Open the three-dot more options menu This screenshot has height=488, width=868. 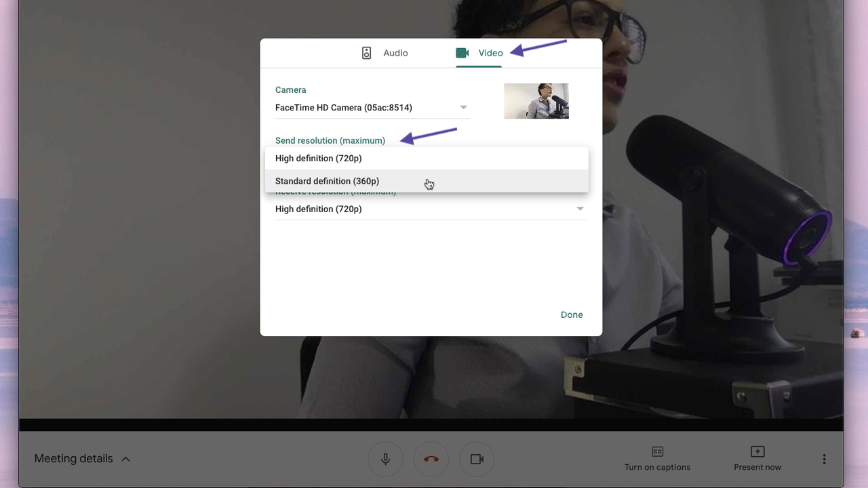(x=824, y=459)
